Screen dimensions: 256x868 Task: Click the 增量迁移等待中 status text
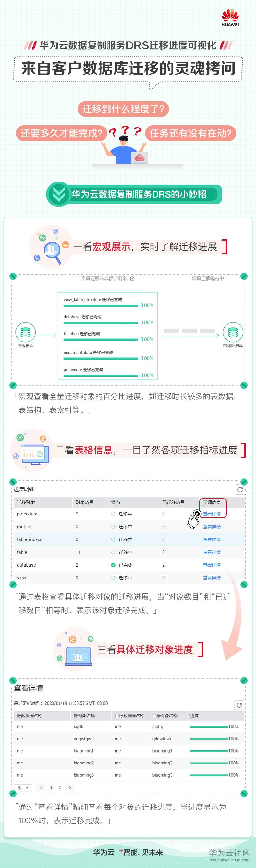pyautogui.click(x=208, y=278)
